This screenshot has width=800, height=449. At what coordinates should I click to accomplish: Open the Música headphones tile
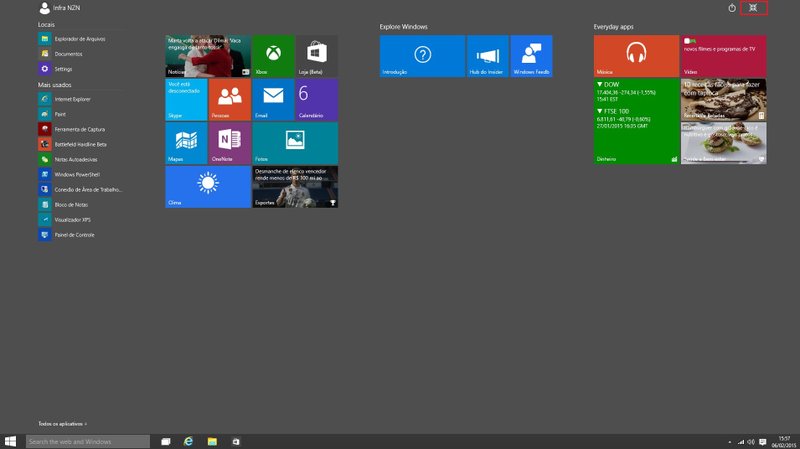pyautogui.click(x=636, y=56)
